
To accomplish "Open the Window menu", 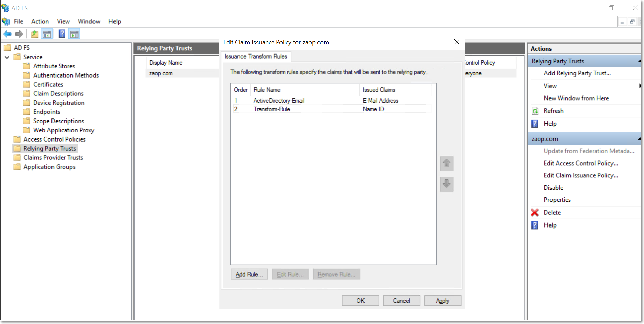I will pyautogui.click(x=89, y=21).
